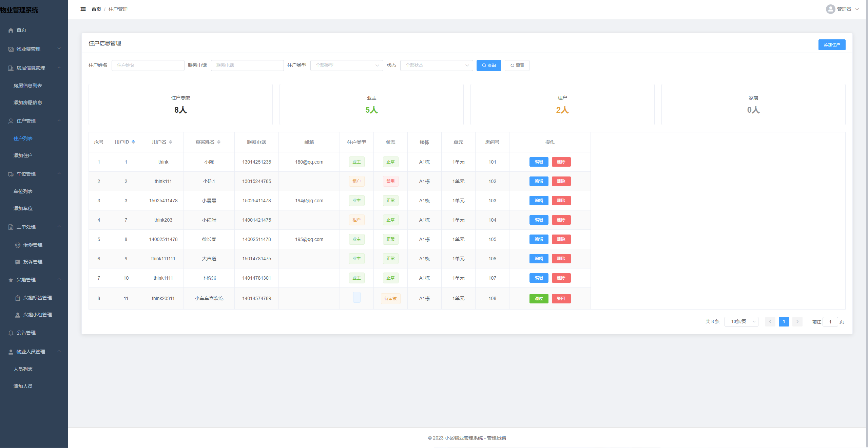Screen dimensions: 868x448
Task: Sort table by 真实姓名 column arrows
Action: (219, 142)
